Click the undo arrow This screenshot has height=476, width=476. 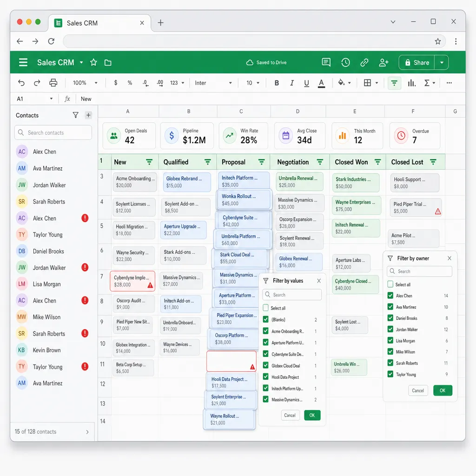[21, 83]
